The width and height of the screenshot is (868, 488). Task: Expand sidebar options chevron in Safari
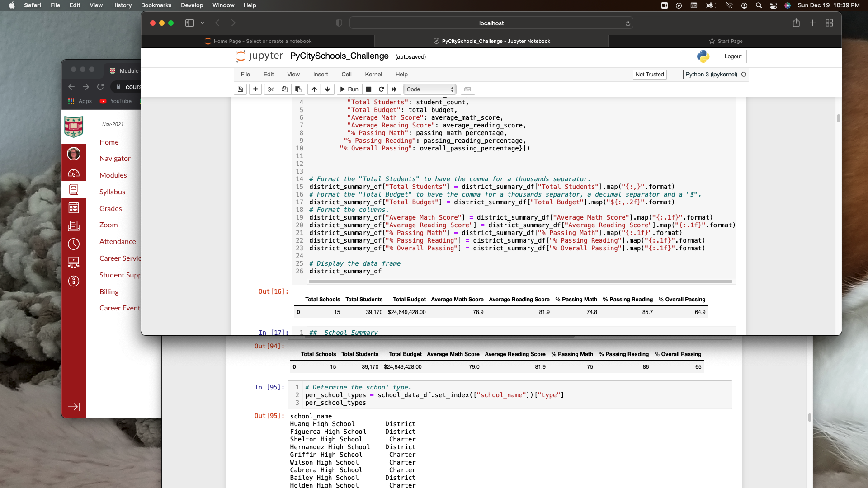(202, 23)
